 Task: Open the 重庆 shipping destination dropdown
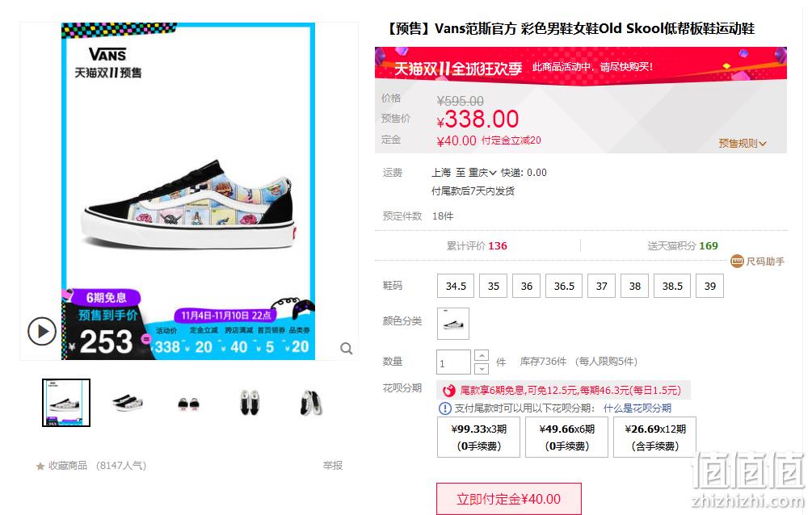coord(482,173)
